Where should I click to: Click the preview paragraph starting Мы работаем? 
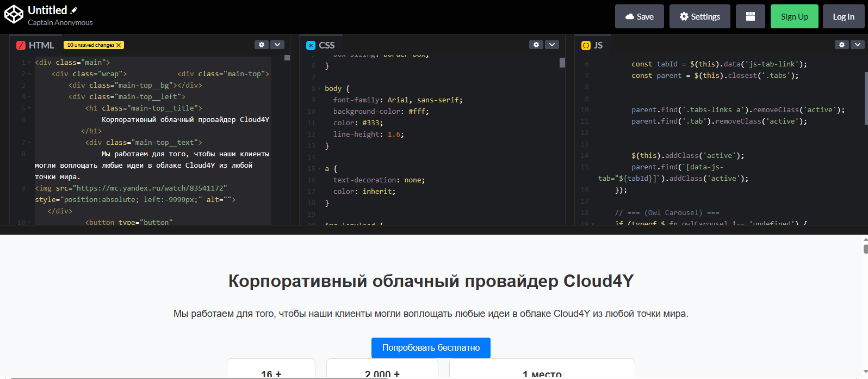[431, 314]
